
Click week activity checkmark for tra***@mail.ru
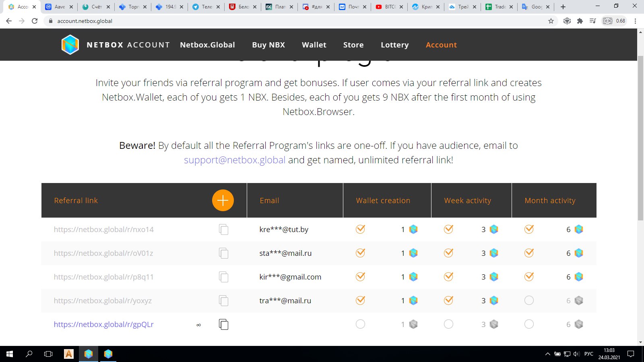pos(448,300)
